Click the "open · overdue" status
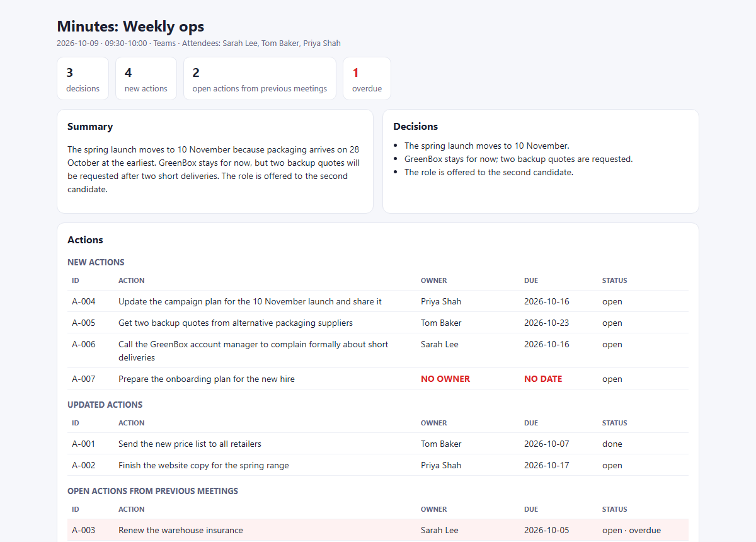This screenshot has width=756, height=542. [632, 530]
